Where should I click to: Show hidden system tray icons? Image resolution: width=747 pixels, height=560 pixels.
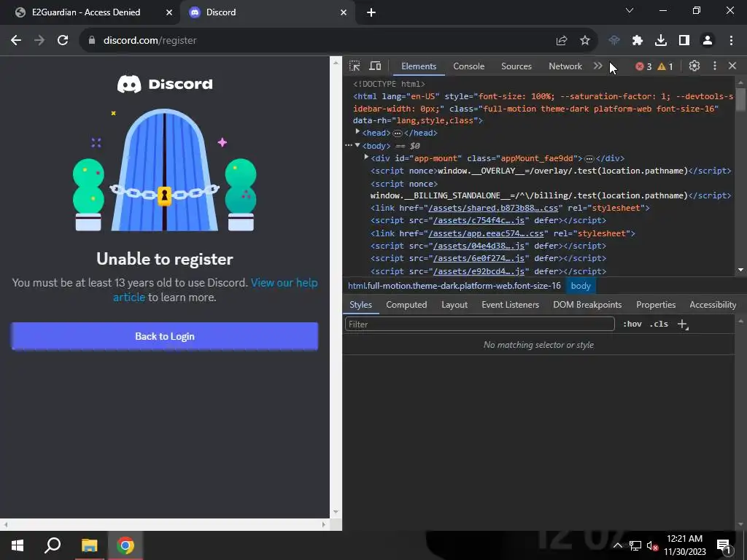click(617, 545)
